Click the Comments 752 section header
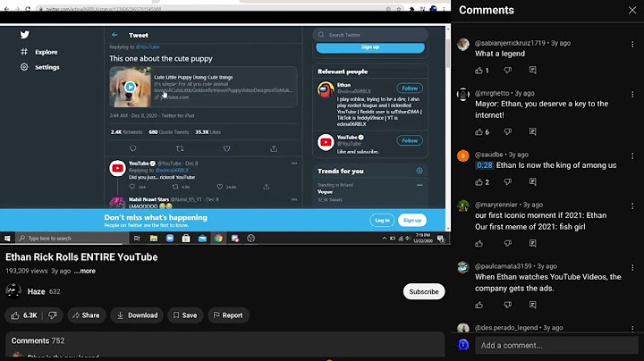This screenshot has height=361, width=644. click(38, 340)
